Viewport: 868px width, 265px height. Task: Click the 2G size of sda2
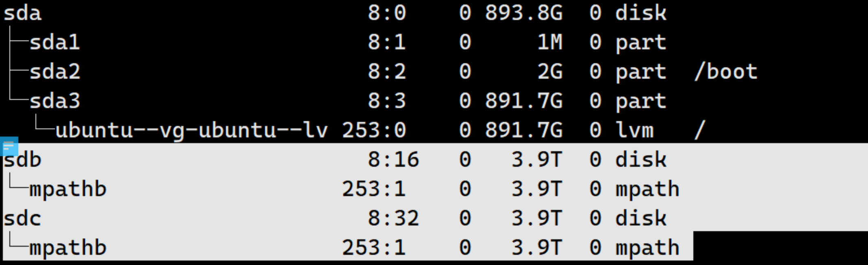point(550,72)
